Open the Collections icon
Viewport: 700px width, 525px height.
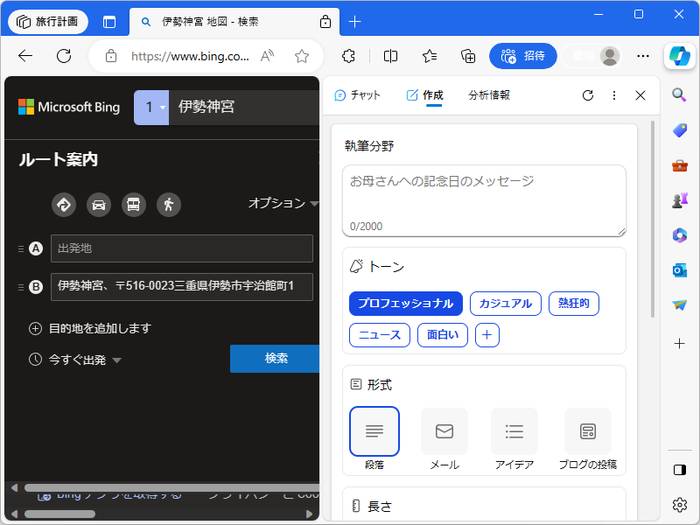point(468,56)
